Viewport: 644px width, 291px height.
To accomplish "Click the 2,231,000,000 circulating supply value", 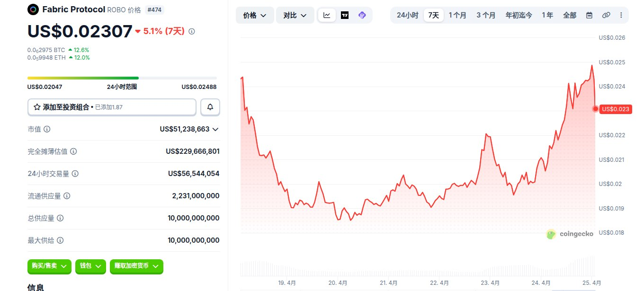I will [x=196, y=196].
